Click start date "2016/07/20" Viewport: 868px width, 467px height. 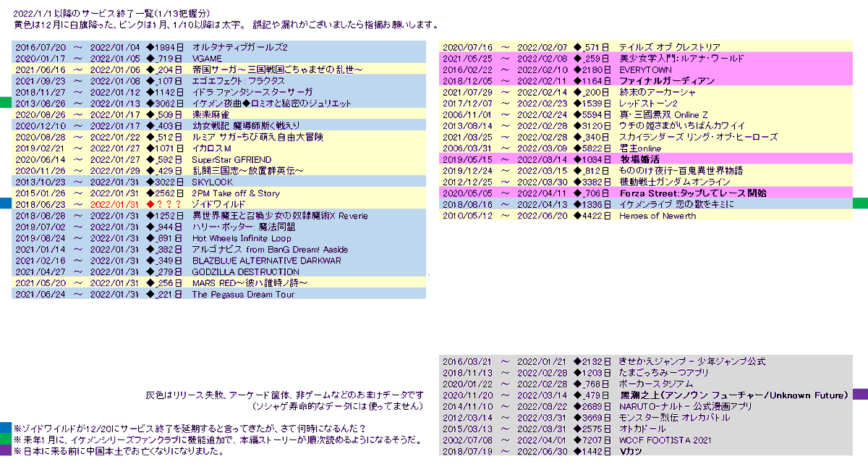[x=40, y=47]
